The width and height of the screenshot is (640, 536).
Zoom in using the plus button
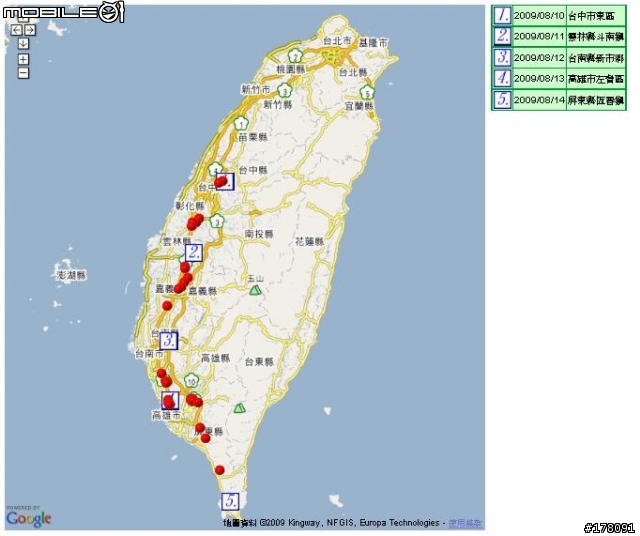(23, 59)
